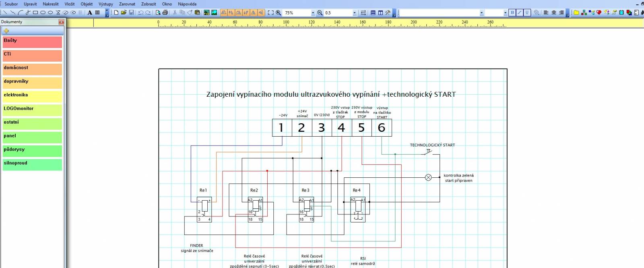Select the ellipse drawing tool

50,12
